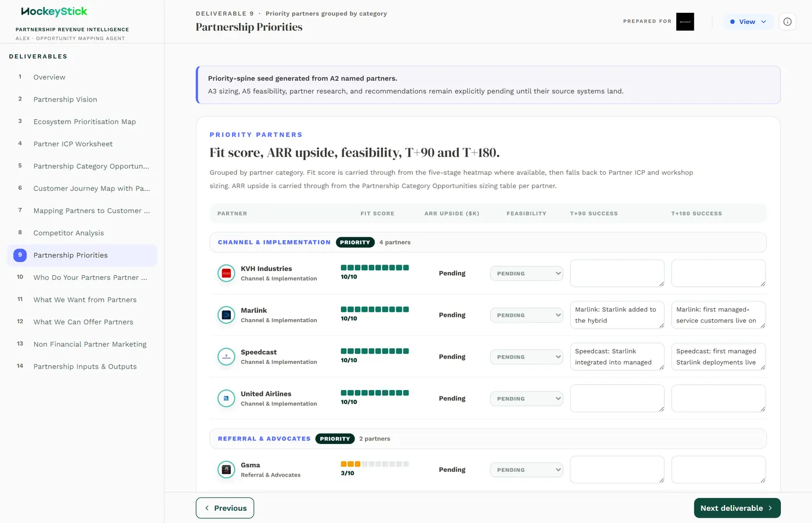Collapse the Channel & Implementation group header
This screenshot has height=523, width=812.
pos(488,242)
